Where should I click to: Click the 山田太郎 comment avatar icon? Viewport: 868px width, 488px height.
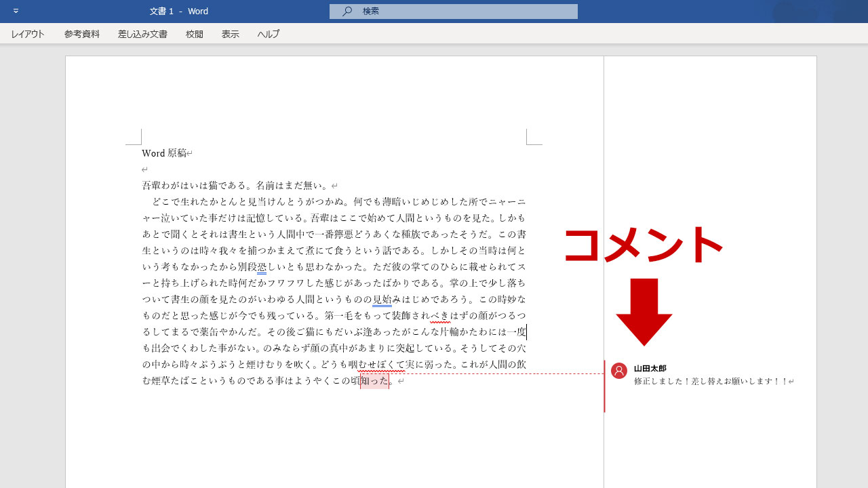[619, 371]
